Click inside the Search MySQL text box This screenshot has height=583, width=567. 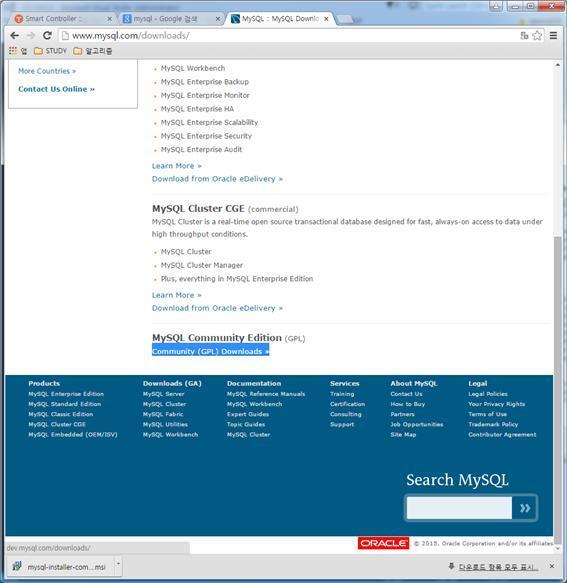(x=459, y=508)
